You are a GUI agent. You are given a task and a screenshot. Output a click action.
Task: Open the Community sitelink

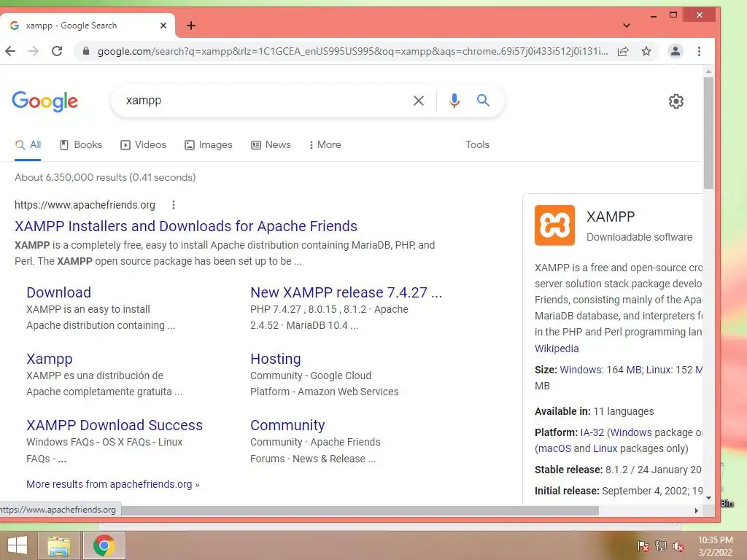[x=287, y=425]
